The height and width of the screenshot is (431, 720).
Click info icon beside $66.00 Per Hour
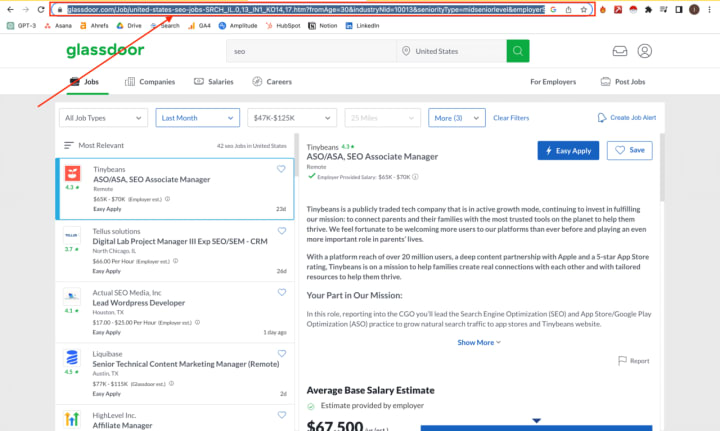coord(175,261)
